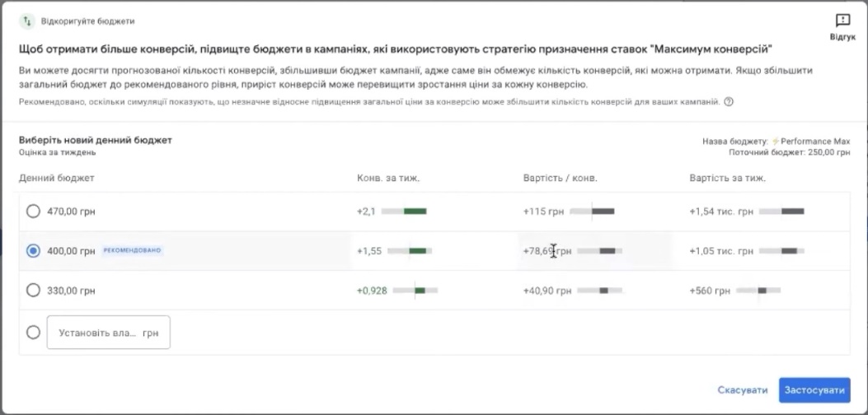The height and width of the screenshot is (415, 868).
Task: Click the Денний бюджет column header
Action: [57, 178]
